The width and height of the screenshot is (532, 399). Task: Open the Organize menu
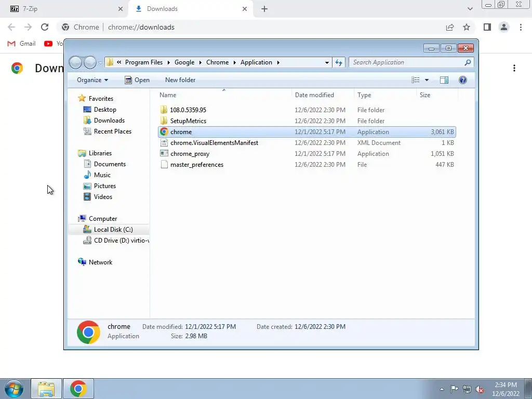(x=92, y=80)
